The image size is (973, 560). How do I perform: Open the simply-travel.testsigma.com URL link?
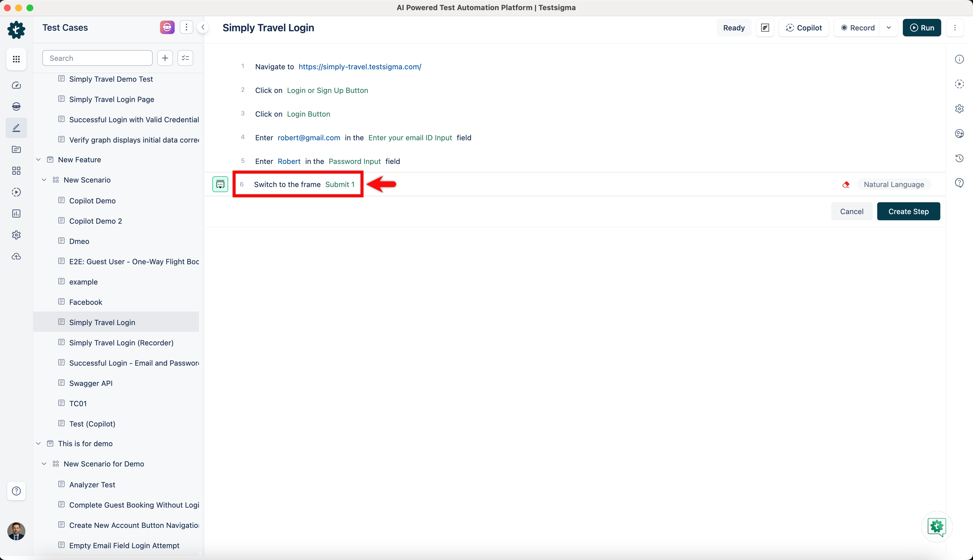tap(360, 67)
